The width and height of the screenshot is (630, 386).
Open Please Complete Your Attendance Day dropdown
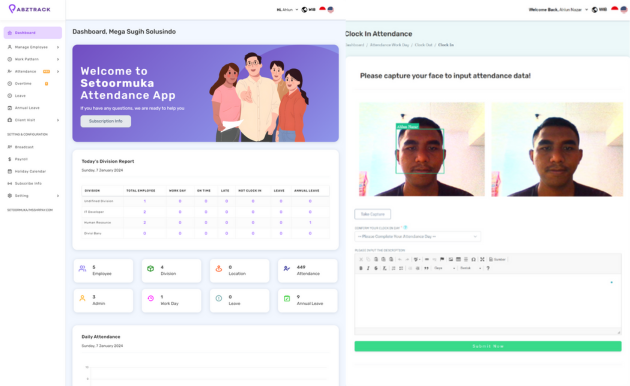(x=417, y=237)
